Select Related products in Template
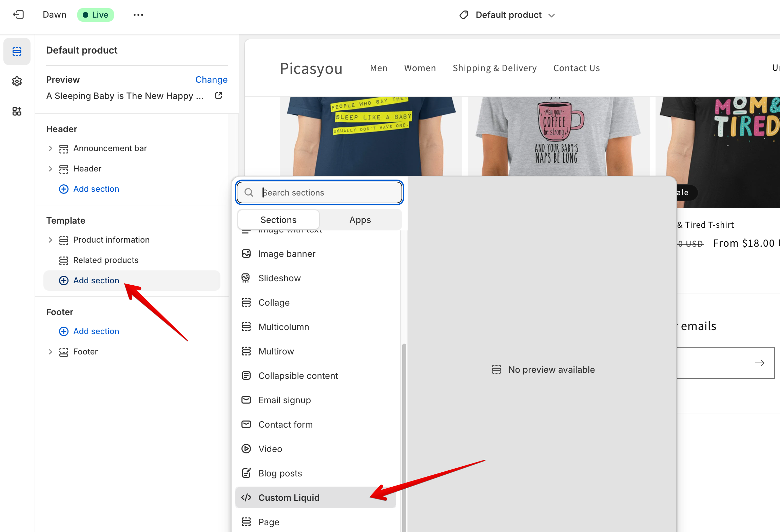Screen dimensions: 780x532 (105, 260)
